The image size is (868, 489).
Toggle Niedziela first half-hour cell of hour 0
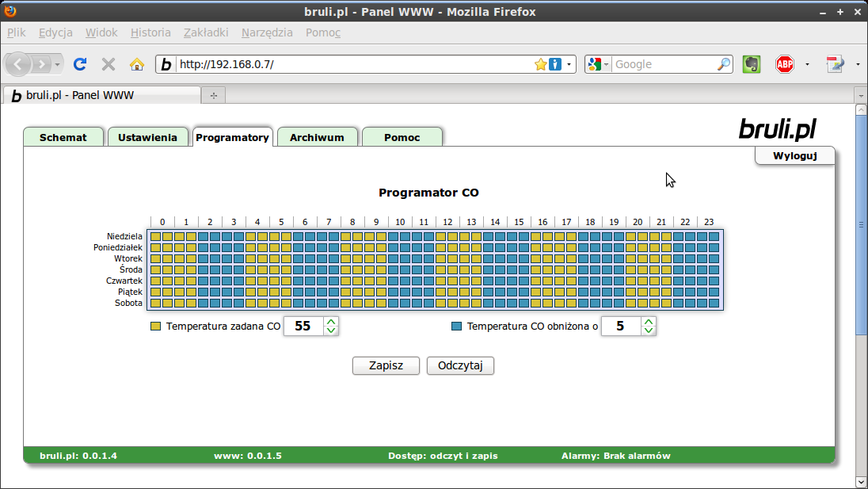click(155, 236)
